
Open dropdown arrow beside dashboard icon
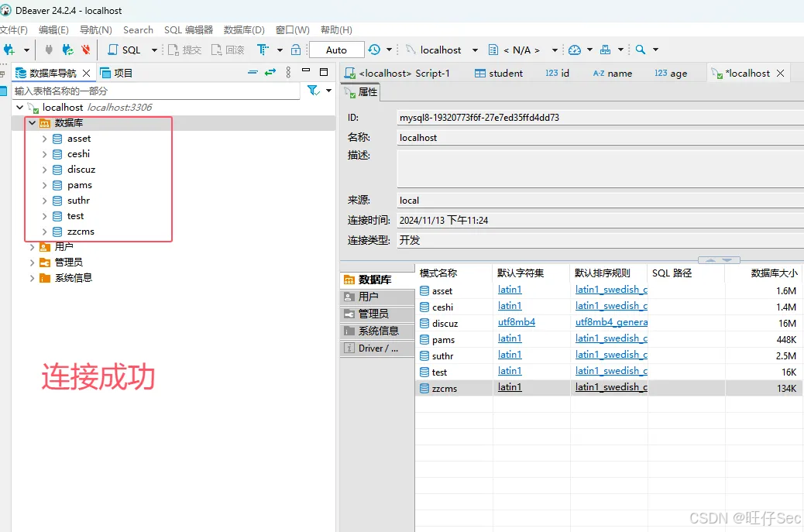click(589, 50)
